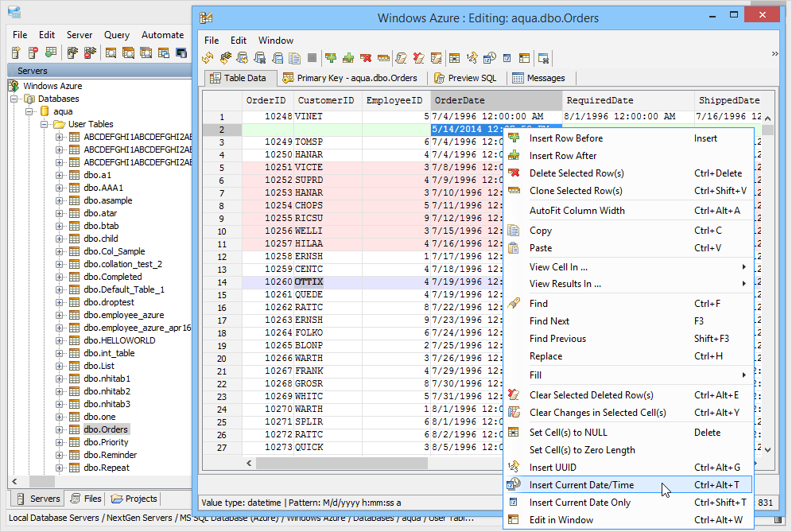Switch to the Primary Key - aqua.dbo.Orders tab
The width and height of the screenshot is (792, 532).
point(351,78)
